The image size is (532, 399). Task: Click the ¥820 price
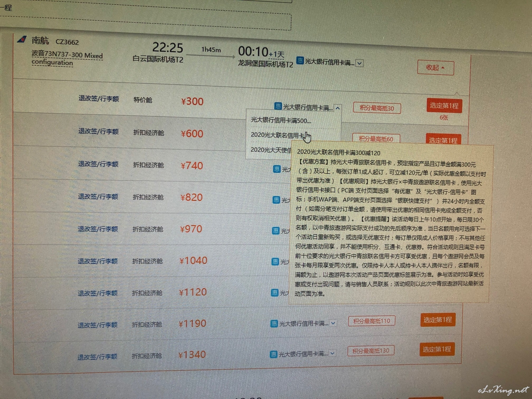pyautogui.click(x=191, y=197)
